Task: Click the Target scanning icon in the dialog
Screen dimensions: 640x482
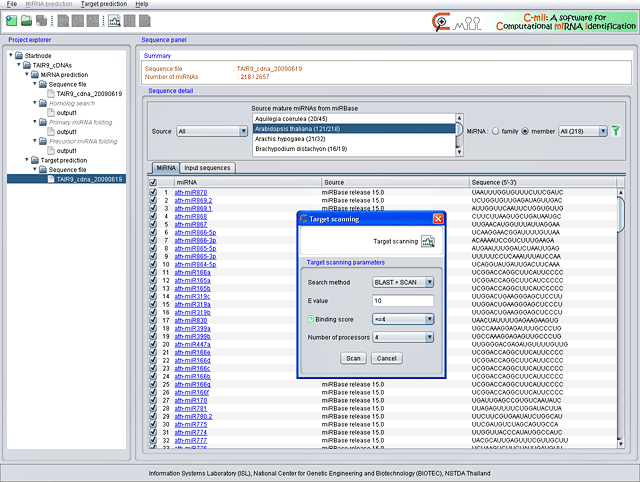Action: click(428, 241)
